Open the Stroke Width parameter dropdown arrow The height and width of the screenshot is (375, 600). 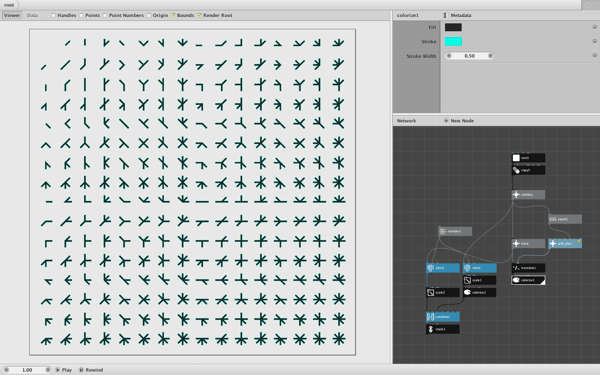[x=595, y=55]
